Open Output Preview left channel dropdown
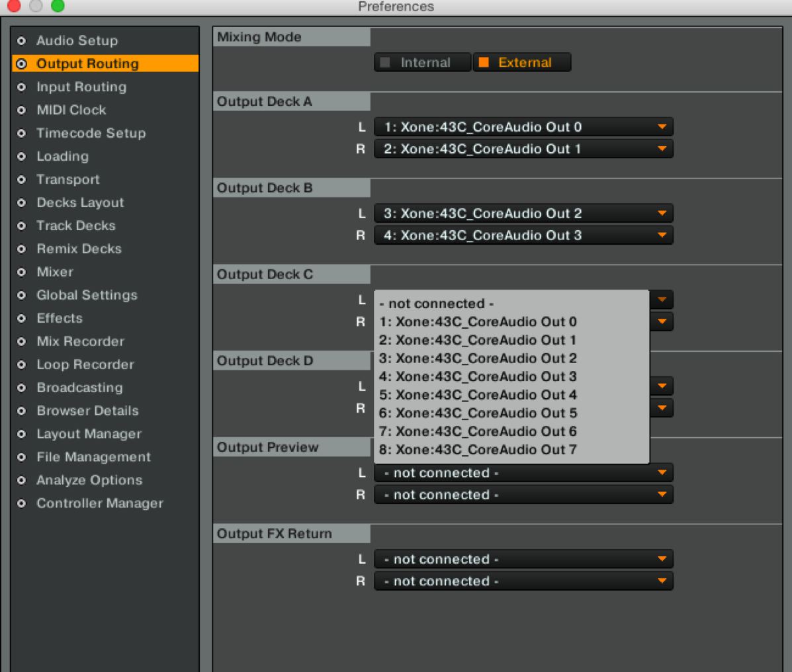792x672 pixels. (523, 473)
